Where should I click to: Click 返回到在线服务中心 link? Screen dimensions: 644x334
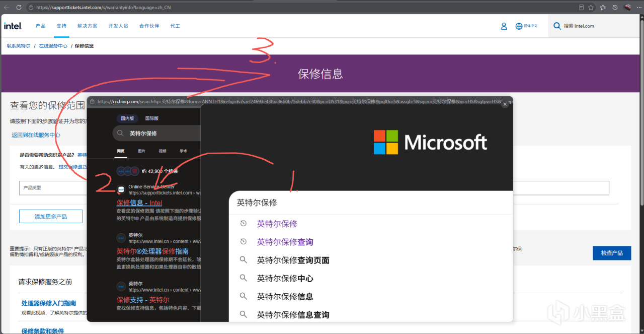pyautogui.click(x=36, y=135)
